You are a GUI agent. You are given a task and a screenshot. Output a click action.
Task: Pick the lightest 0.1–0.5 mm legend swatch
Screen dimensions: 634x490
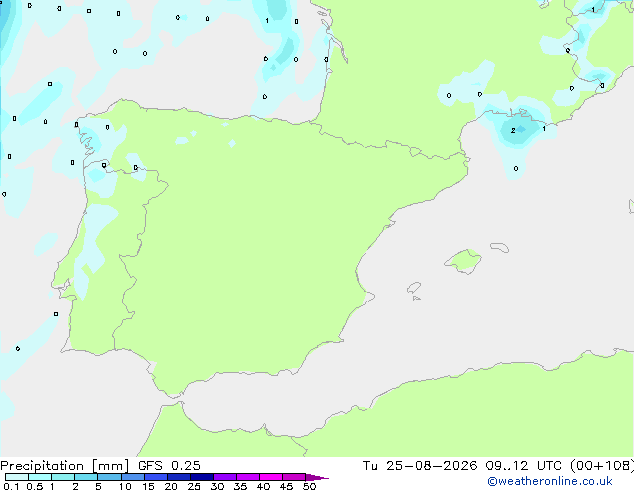pos(17,477)
